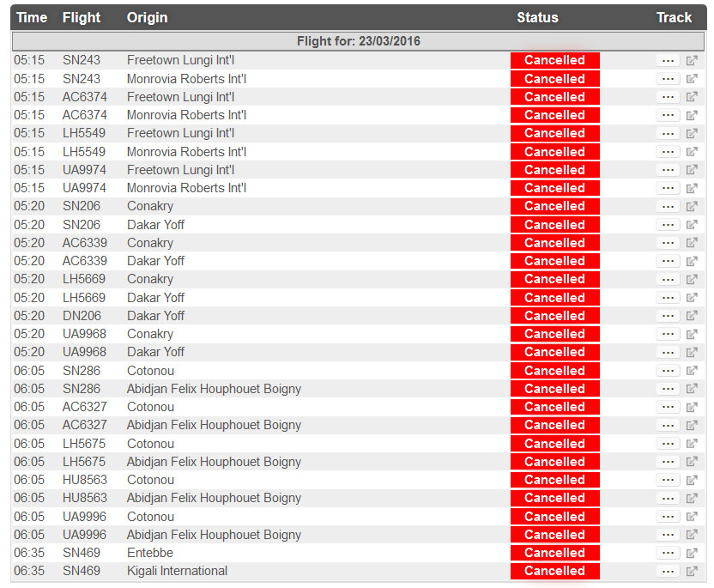Viewport: 714px width, 588px height.
Task: Show track options for AC6374 Freetown flight
Action: (x=668, y=97)
